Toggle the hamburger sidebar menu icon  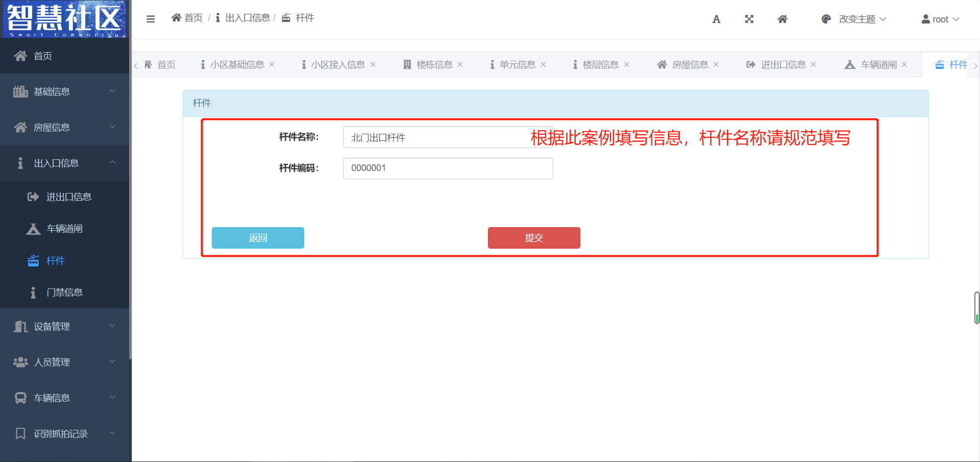pos(151,19)
